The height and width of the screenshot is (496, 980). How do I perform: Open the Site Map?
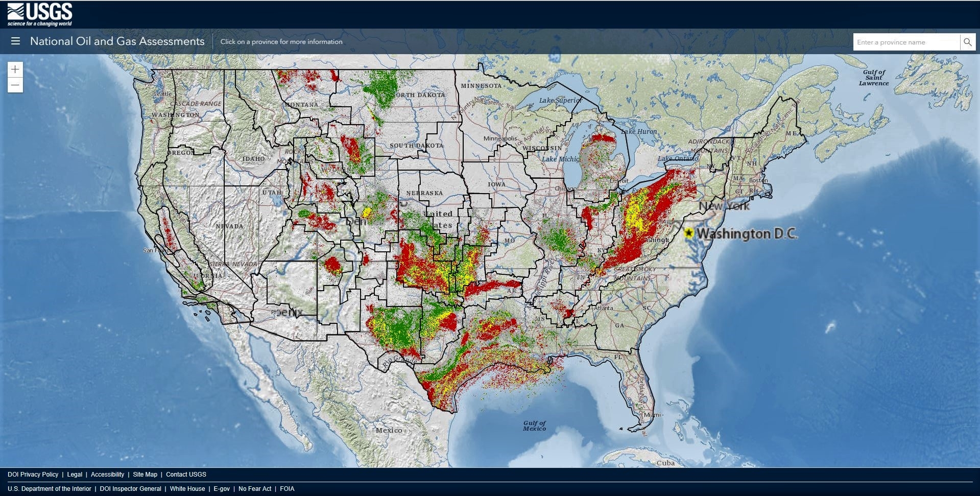tap(145, 475)
